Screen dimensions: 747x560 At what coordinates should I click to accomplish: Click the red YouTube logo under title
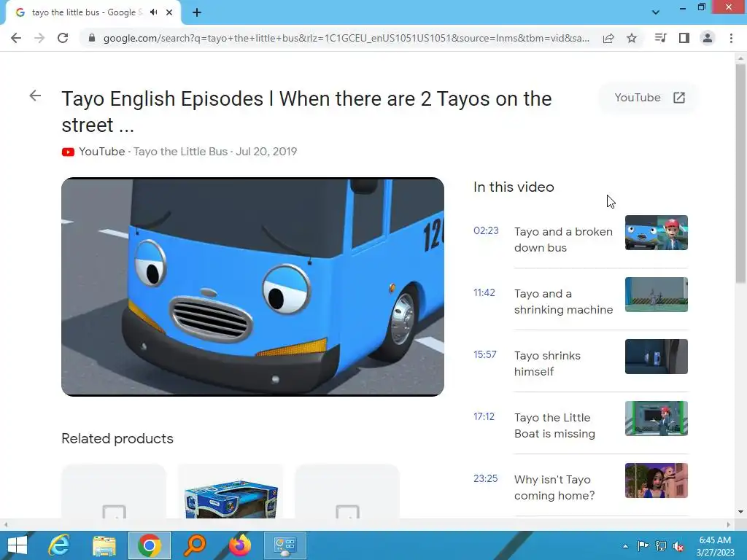[68, 152]
